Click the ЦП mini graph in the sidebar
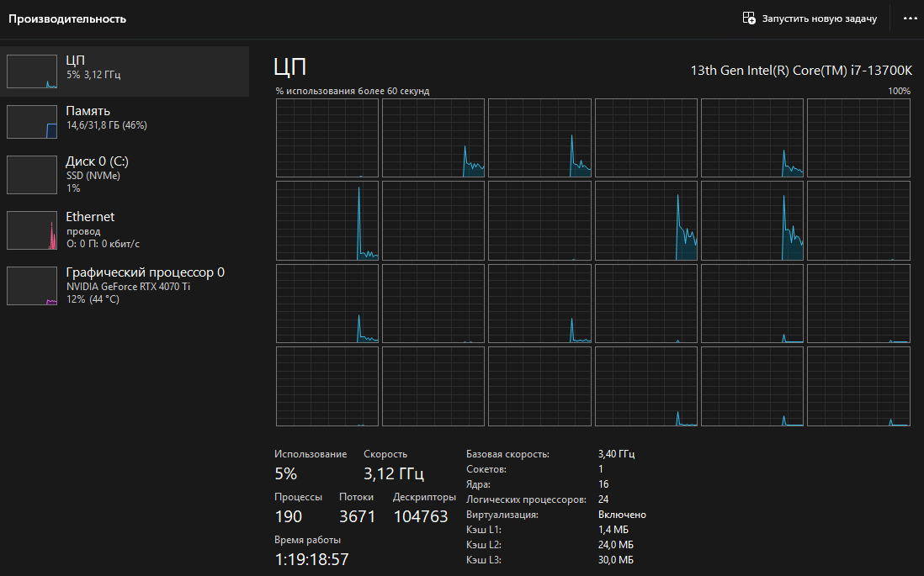Screen dimensions: 924x576 point(31,71)
